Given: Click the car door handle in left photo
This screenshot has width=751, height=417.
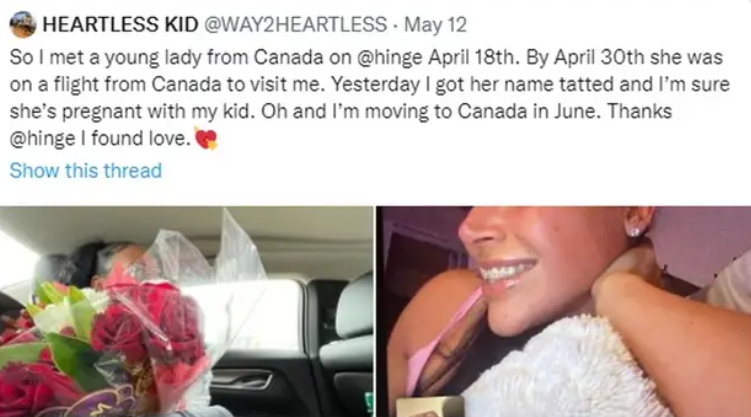Looking at the screenshot, I should (242, 379).
